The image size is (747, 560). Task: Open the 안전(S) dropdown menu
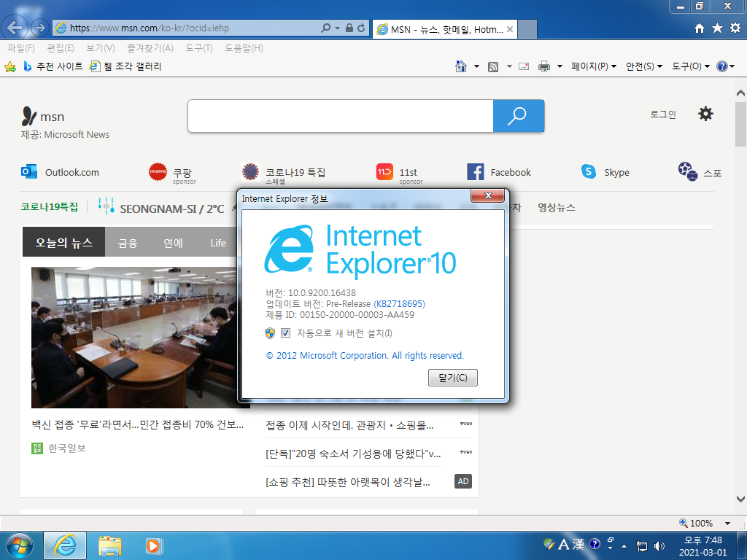click(x=643, y=66)
